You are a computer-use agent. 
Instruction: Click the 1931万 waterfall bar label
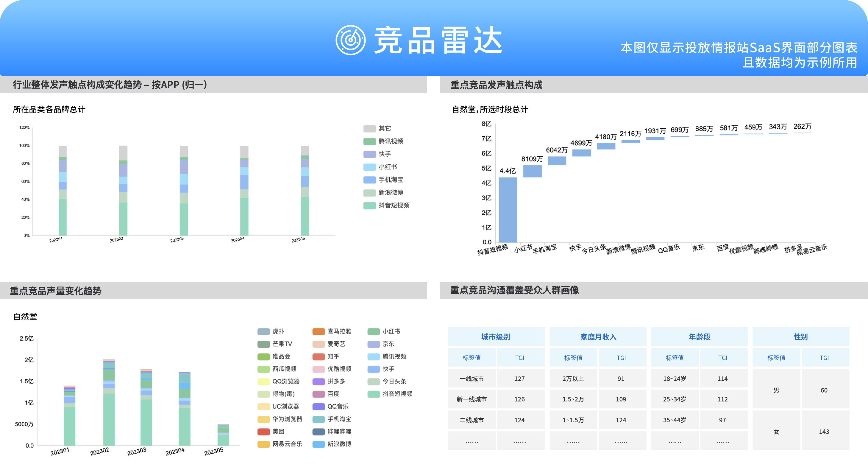[655, 130]
